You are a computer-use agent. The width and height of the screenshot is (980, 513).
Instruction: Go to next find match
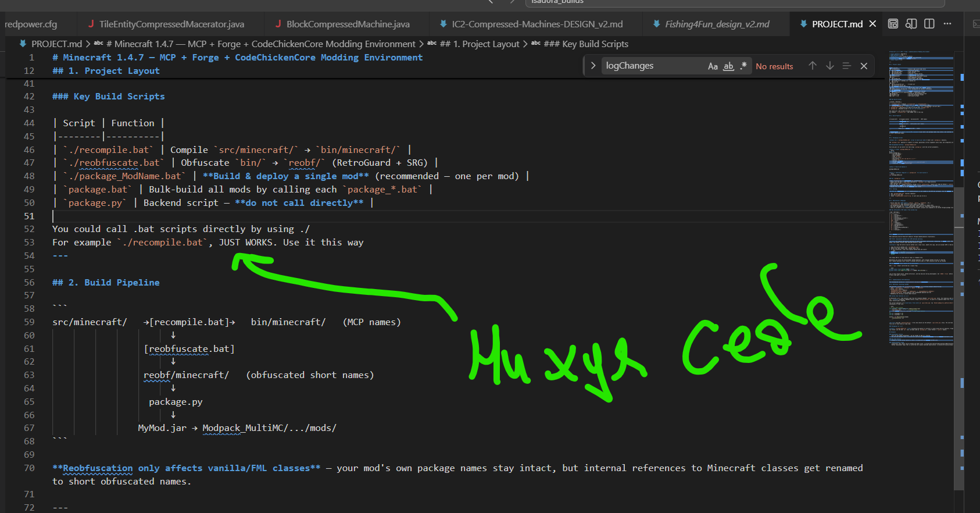[x=830, y=66]
